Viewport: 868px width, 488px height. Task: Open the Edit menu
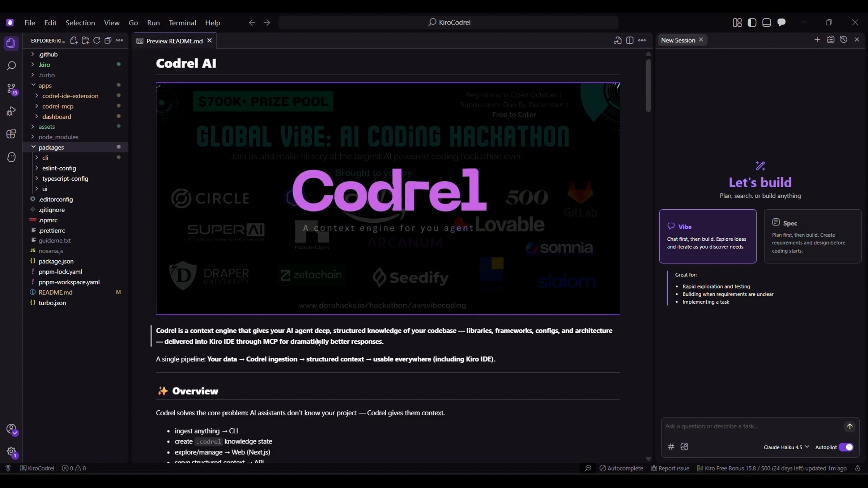coord(50,22)
